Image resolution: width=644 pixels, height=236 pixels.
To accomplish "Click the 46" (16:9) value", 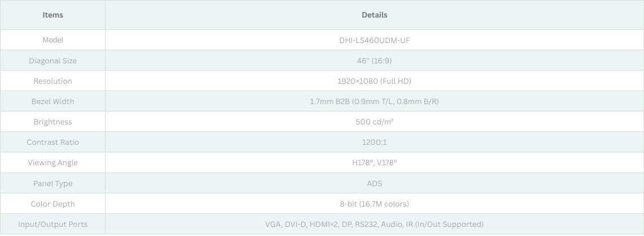I will (x=374, y=61).
